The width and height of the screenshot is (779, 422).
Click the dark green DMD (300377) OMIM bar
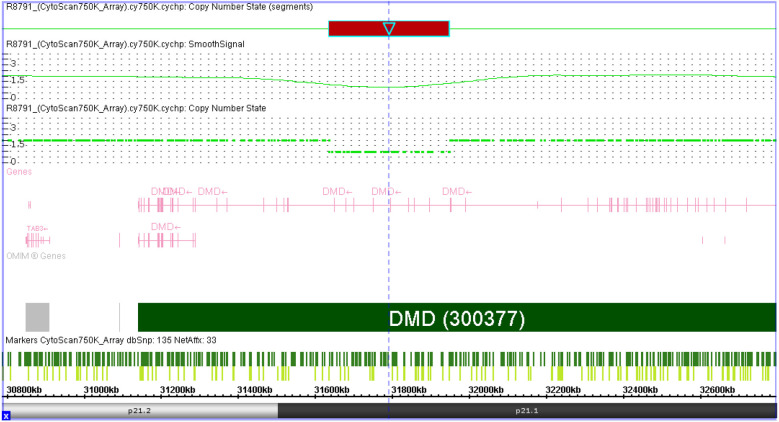(457, 317)
